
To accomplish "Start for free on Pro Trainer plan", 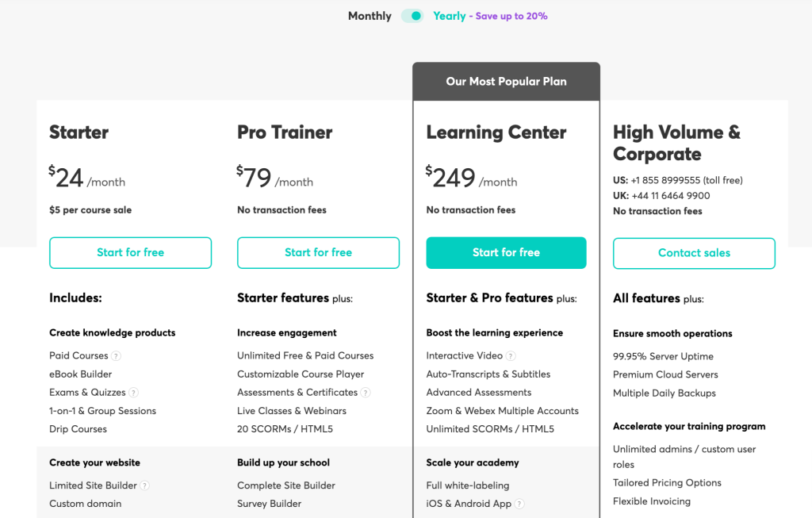I will (319, 253).
